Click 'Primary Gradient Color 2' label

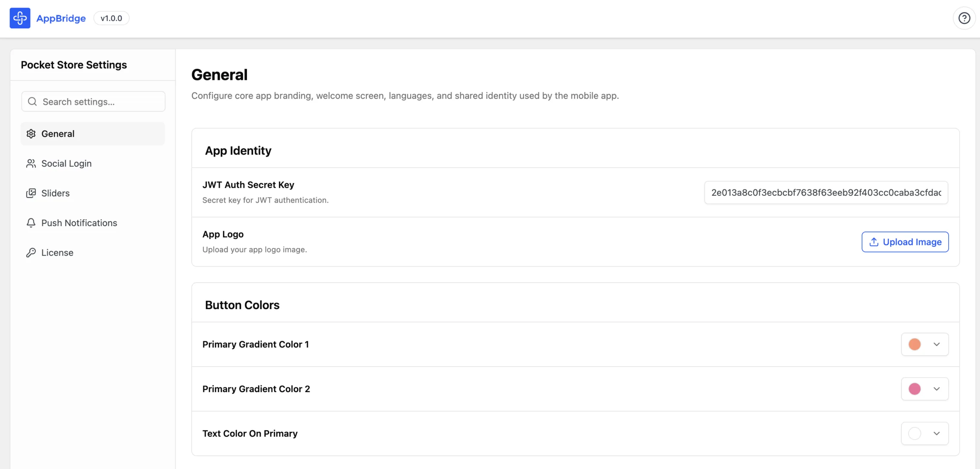[256, 389]
